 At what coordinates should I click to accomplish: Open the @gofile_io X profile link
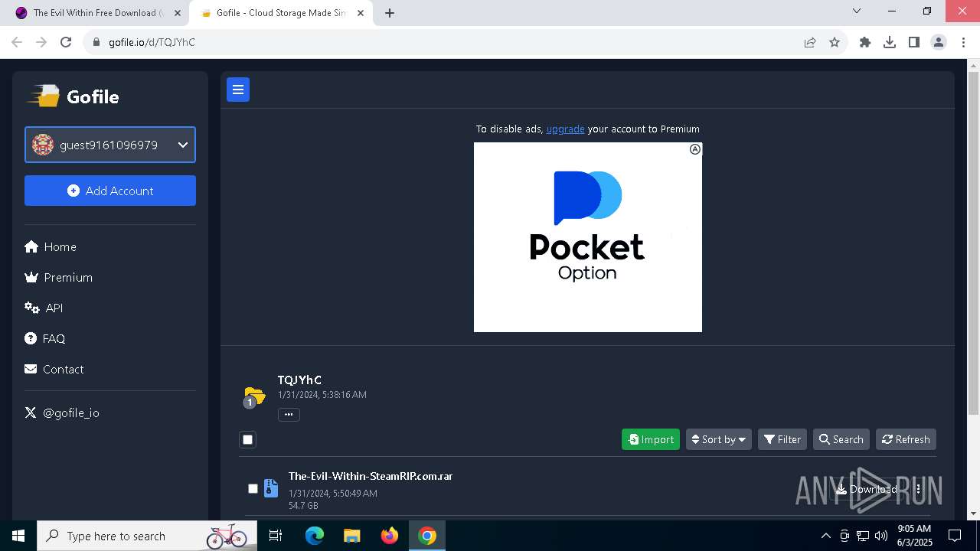click(62, 412)
